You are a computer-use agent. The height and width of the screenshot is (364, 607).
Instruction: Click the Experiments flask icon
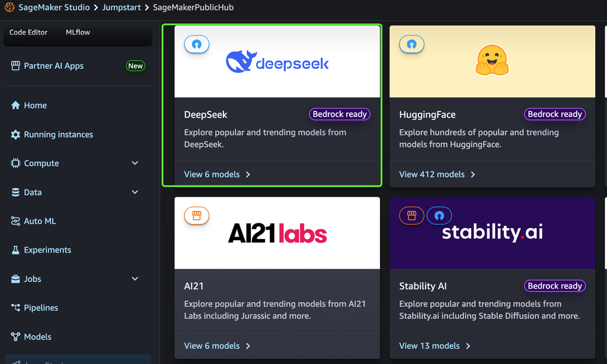pos(15,250)
